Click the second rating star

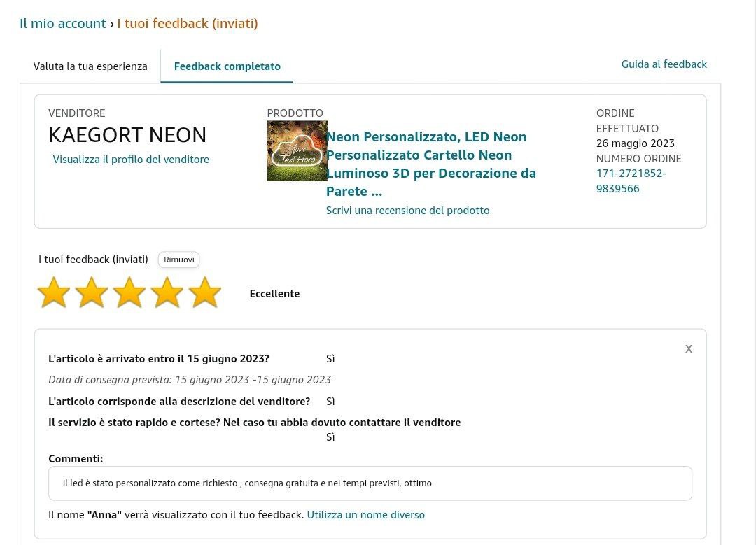(91, 292)
